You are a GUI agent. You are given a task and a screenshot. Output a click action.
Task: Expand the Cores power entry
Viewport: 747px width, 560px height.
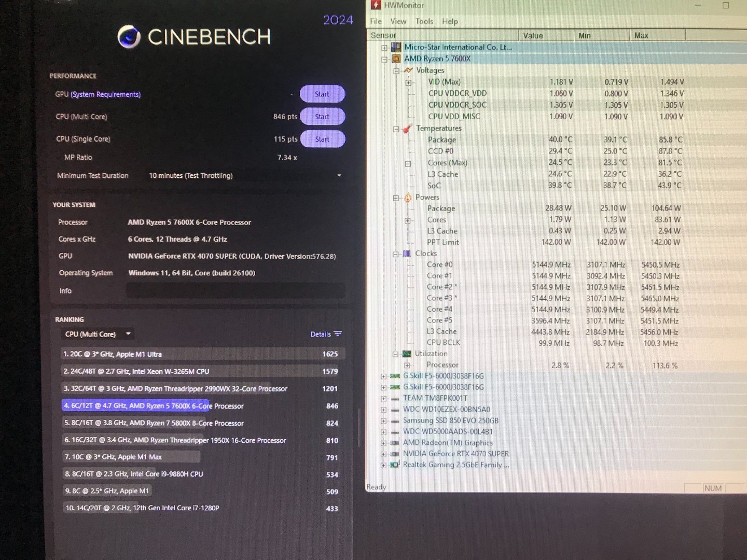(x=408, y=220)
